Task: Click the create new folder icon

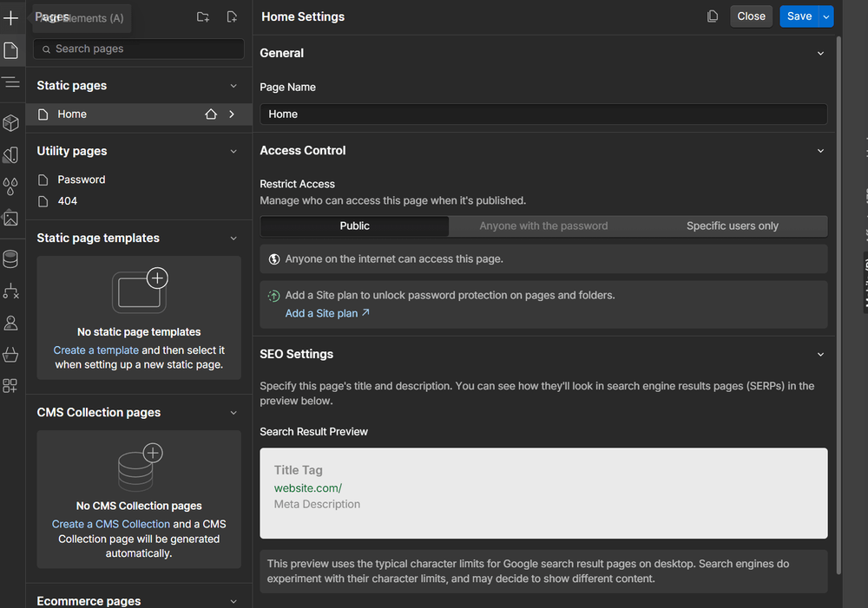Action: pyautogui.click(x=203, y=17)
